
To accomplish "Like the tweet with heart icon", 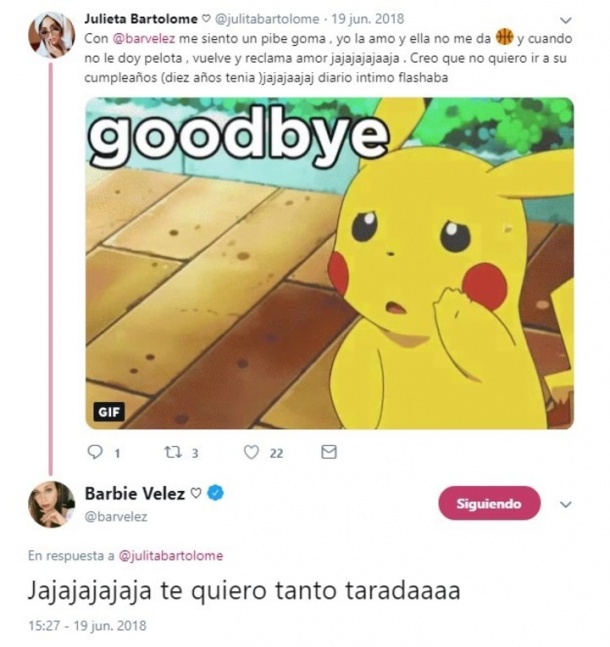I will coord(251,453).
